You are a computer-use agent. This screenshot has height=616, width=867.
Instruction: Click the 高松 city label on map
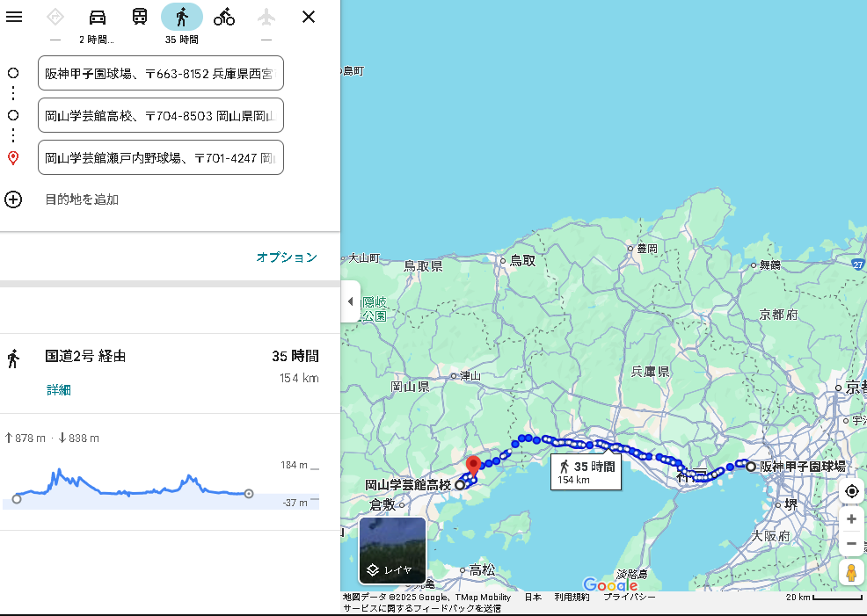point(482,569)
